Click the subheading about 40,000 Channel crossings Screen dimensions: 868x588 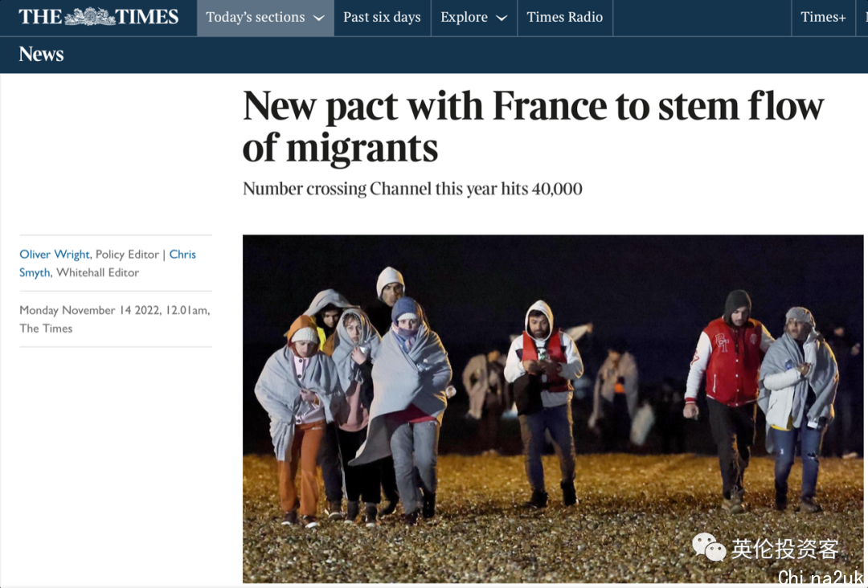tap(412, 190)
